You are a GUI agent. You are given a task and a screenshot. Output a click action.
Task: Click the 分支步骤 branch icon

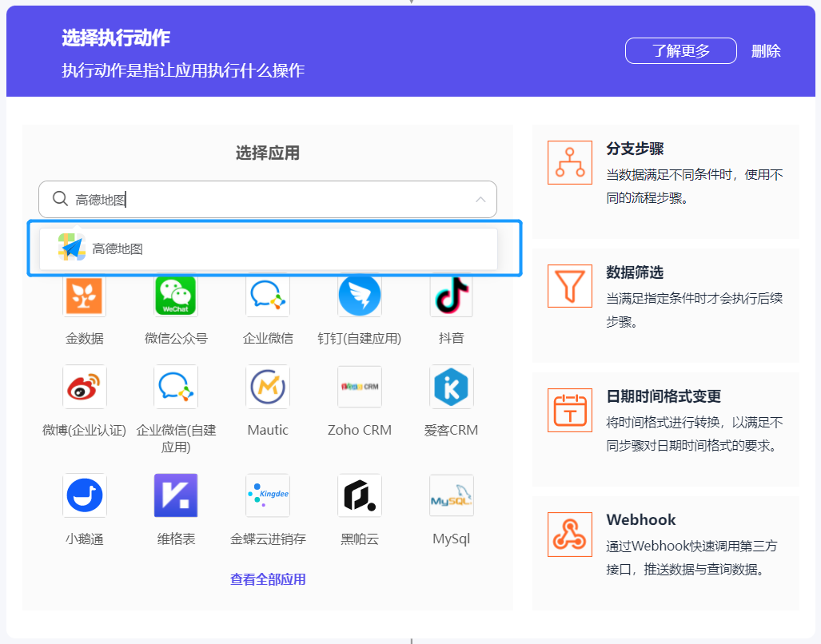570,162
